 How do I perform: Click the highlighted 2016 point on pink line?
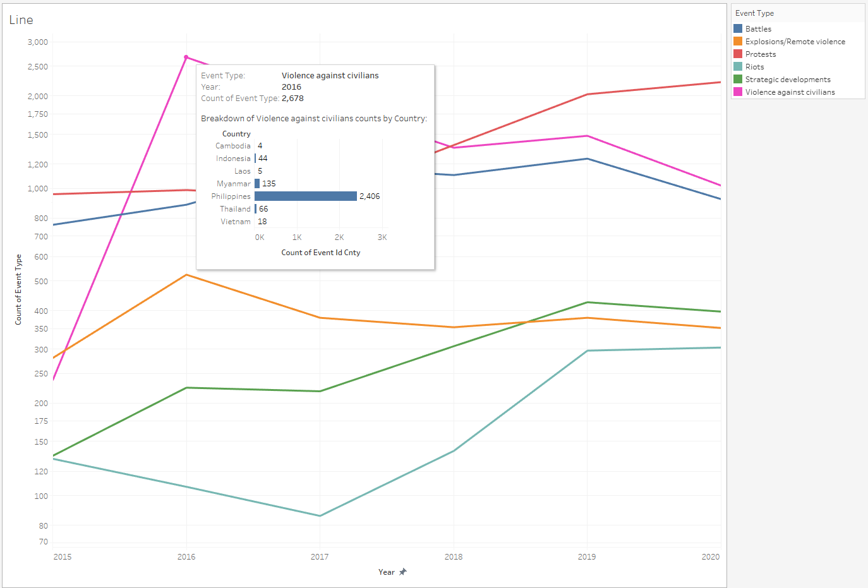pos(186,57)
